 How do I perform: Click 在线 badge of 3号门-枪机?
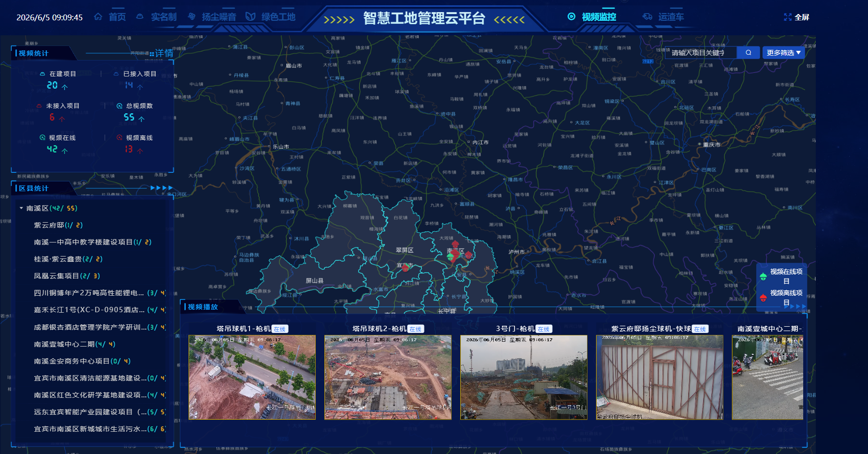[x=544, y=329]
